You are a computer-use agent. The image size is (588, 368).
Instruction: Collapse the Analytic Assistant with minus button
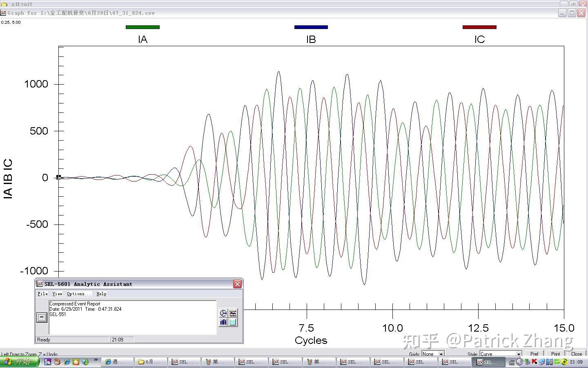pyautogui.click(x=42, y=317)
